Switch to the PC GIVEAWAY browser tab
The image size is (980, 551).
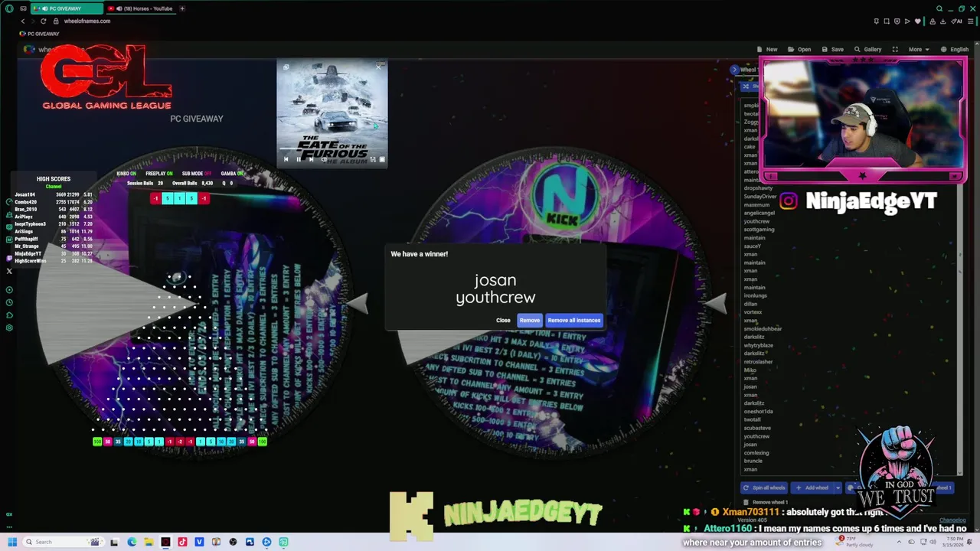(65, 8)
